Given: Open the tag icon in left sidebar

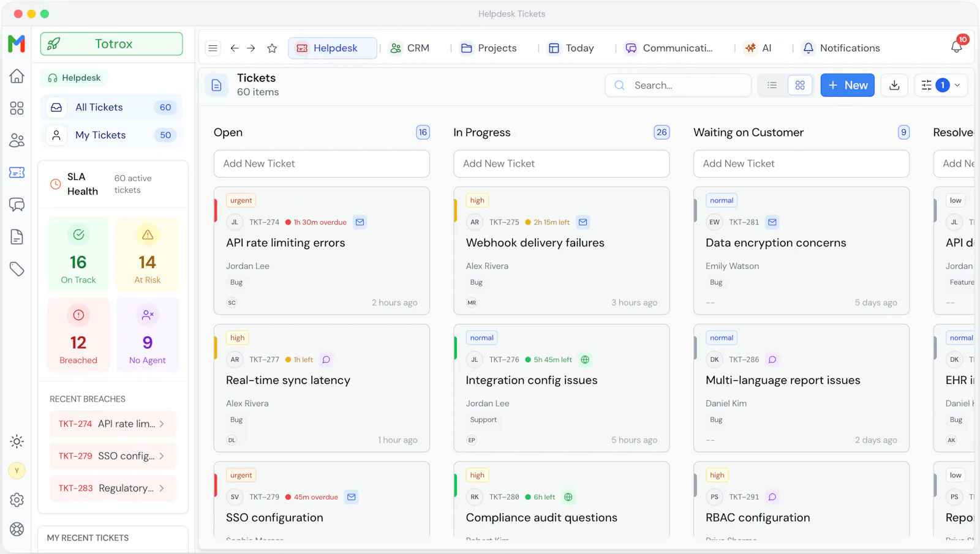Looking at the screenshot, I should [x=17, y=269].
